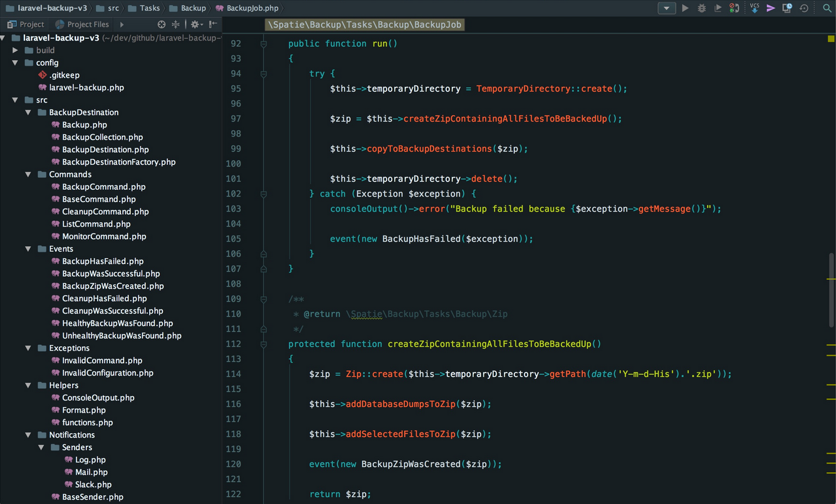Screen dimensions: 836x504
Task: Click the src breadcrumb
Action: pos(108,8)
